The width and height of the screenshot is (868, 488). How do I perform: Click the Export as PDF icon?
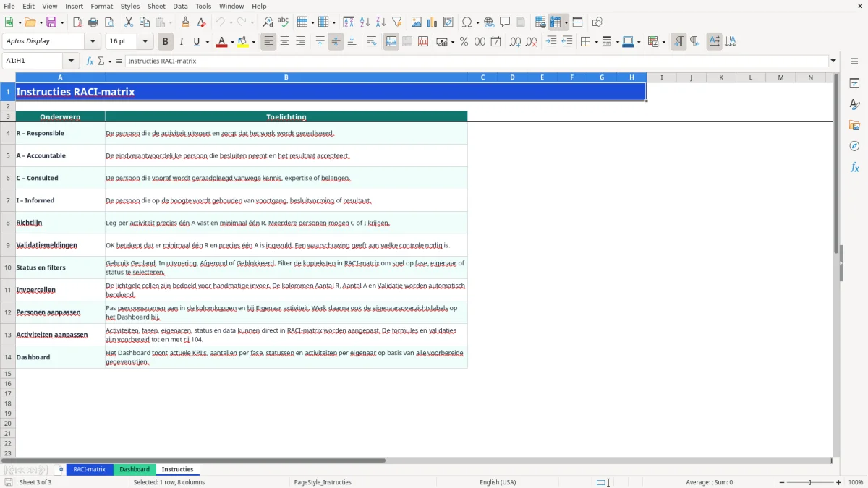(x=77, y=22)
